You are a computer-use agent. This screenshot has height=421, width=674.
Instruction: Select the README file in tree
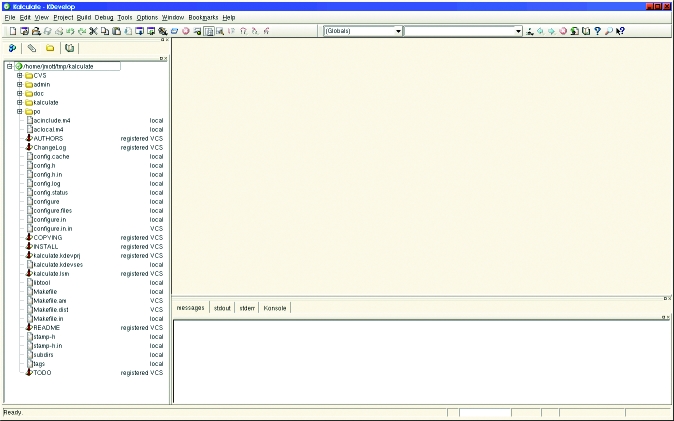click(x=47, y=327)
